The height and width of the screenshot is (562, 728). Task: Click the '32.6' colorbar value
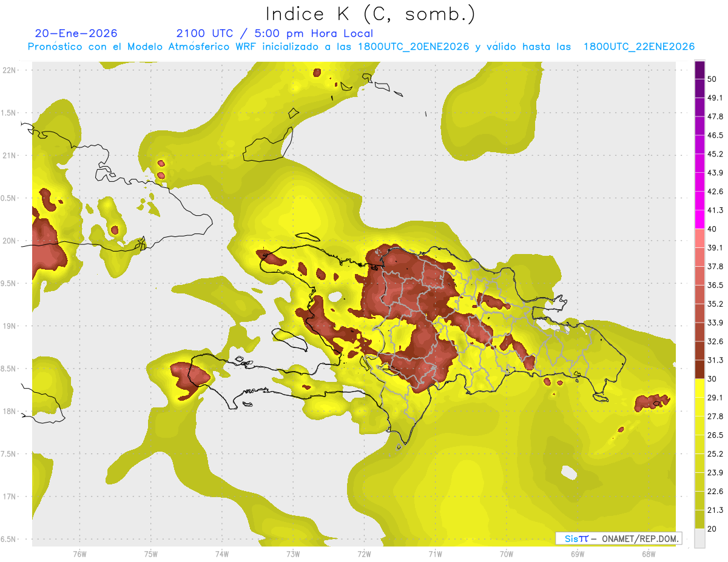click(715, 341)
